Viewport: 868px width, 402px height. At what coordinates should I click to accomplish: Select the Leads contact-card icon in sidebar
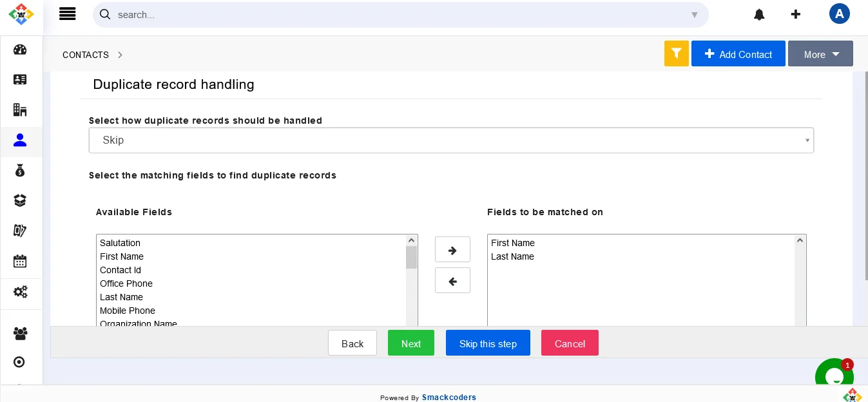[x=20, y=79]
